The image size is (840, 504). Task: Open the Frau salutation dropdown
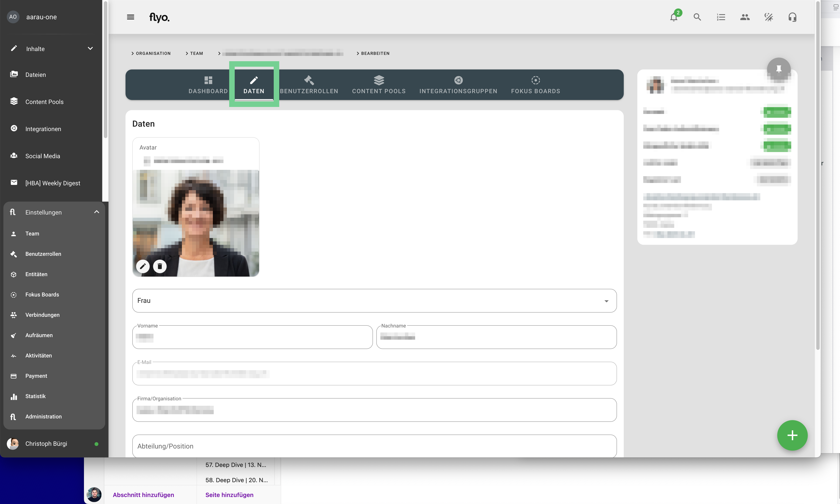(x=374, y=300)
